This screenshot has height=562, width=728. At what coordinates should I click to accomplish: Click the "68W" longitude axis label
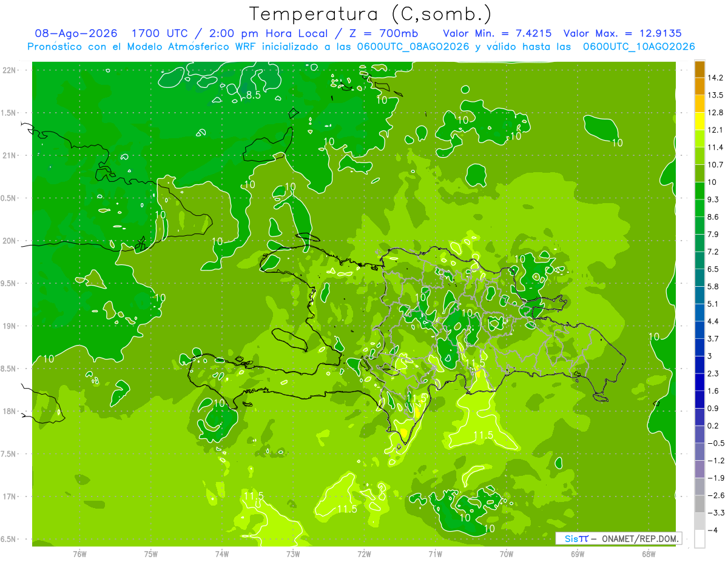649,554
